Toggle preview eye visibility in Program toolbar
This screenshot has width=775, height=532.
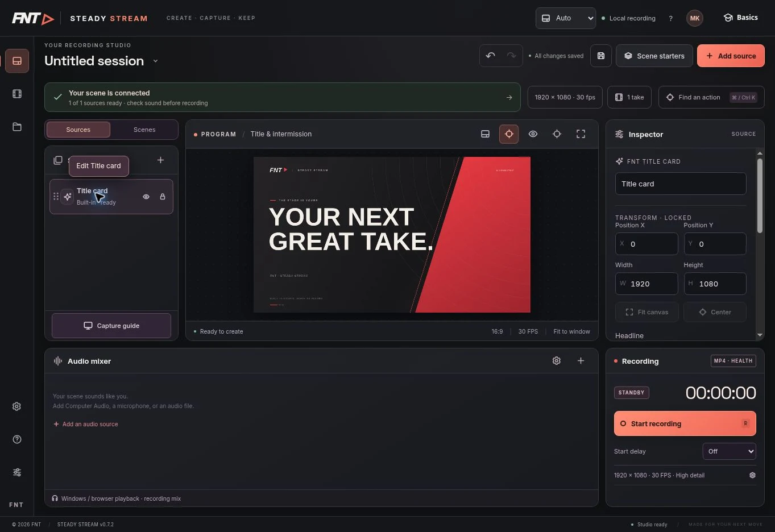click(x=533, y=134)
